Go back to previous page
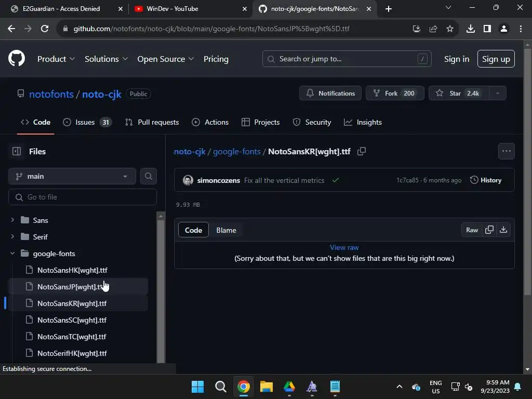 click(x=11, y=29)
